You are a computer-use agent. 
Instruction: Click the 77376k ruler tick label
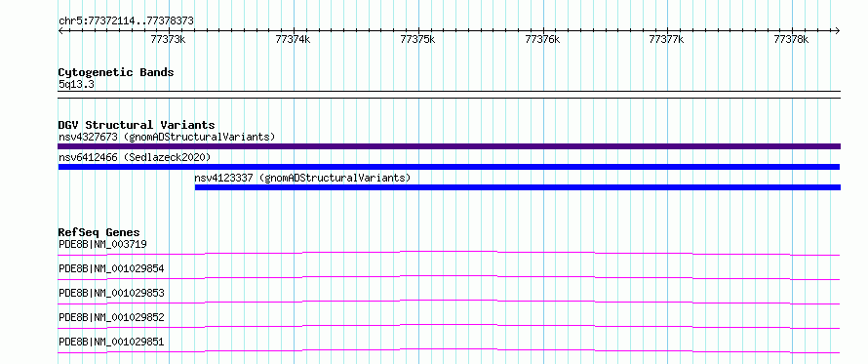pyautogui.click(x=542, y=39)
